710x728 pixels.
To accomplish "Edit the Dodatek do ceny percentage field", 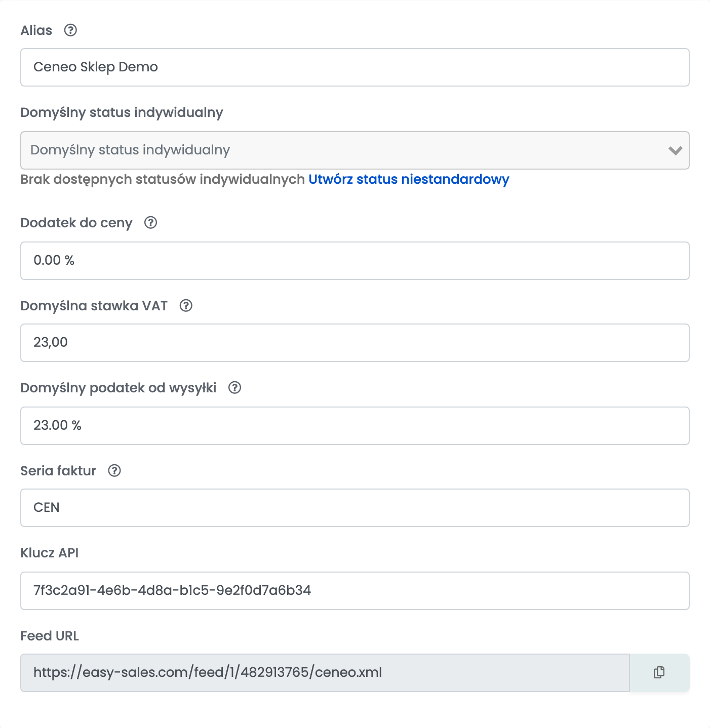I will tap(354, 261).
